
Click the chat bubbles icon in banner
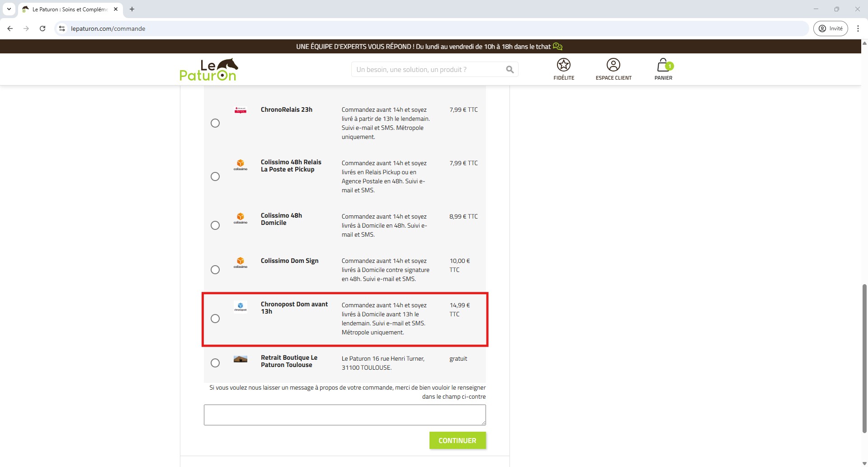click(x=558, y=47)
